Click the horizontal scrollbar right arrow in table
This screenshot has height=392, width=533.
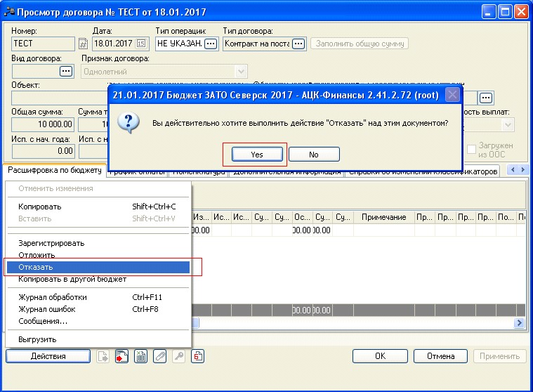[x=520, y=322]
